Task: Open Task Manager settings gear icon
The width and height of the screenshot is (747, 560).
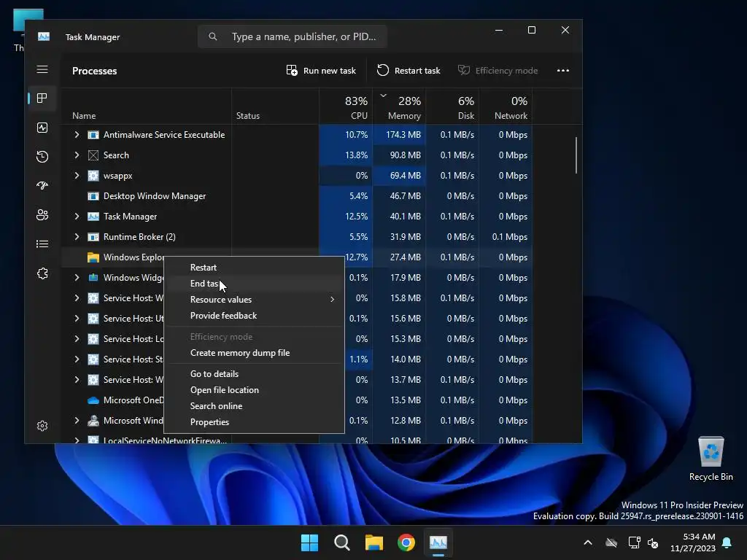Action: pos(42,426)
